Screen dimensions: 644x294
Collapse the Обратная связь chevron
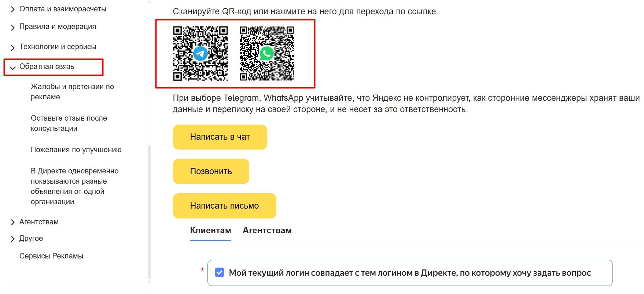pos(12,67)
